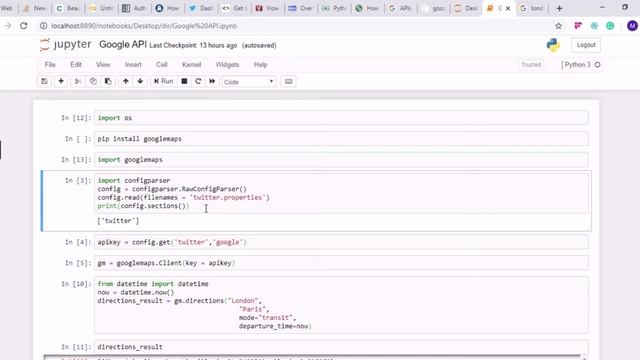Switch to the Auth browser tab
Image resolution: width=640 pixels, height=360 pixels.
tap(134, 8)
